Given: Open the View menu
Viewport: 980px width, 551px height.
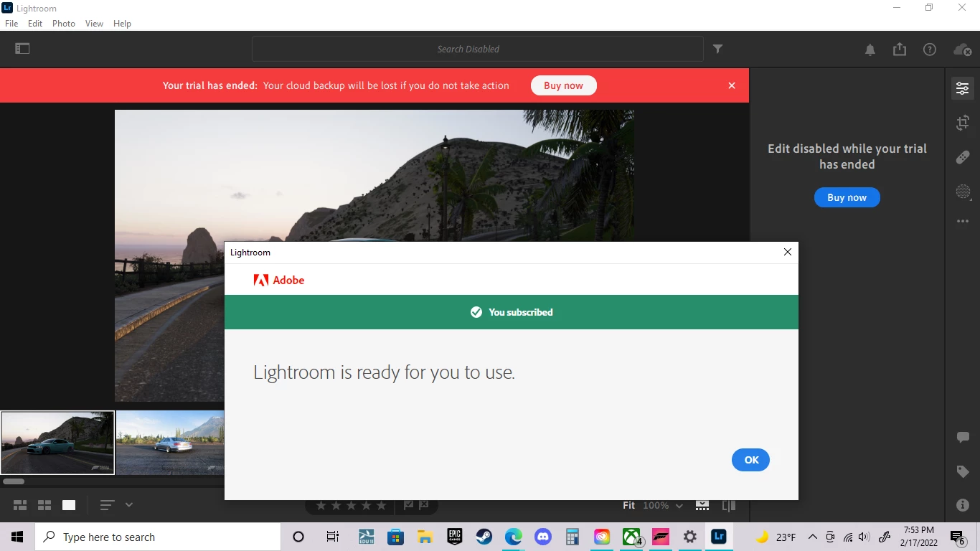Looking at the screenshot, I should click(94, 23).
